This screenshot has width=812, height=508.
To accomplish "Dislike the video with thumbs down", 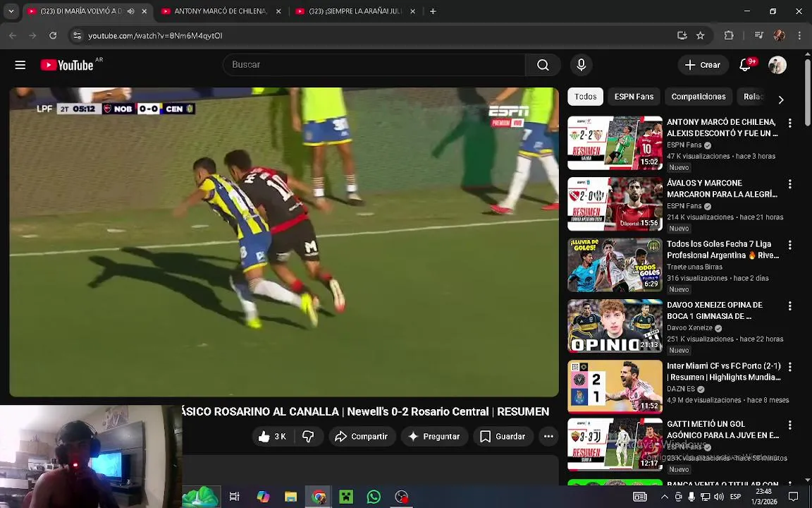I will 309,437.
